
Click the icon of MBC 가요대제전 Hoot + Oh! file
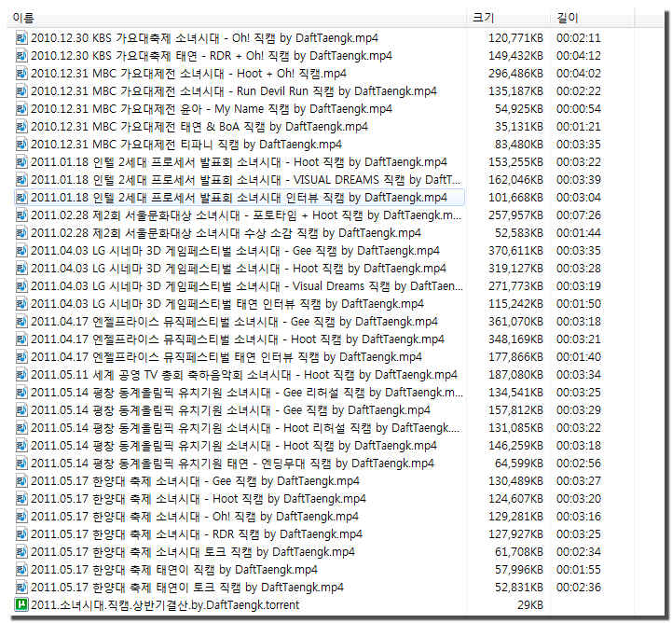(21, 74)
